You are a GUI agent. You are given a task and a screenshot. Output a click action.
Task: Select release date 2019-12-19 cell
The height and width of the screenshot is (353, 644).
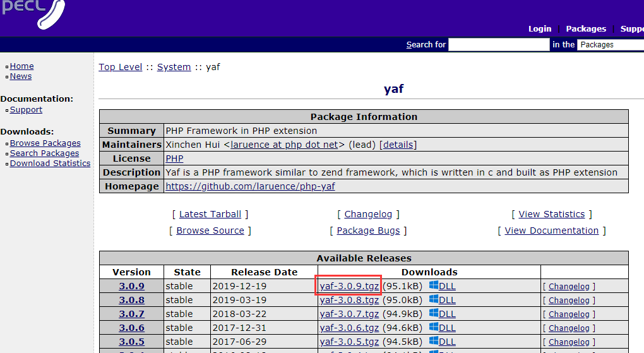pyautogui.click(x=264, y=286)
